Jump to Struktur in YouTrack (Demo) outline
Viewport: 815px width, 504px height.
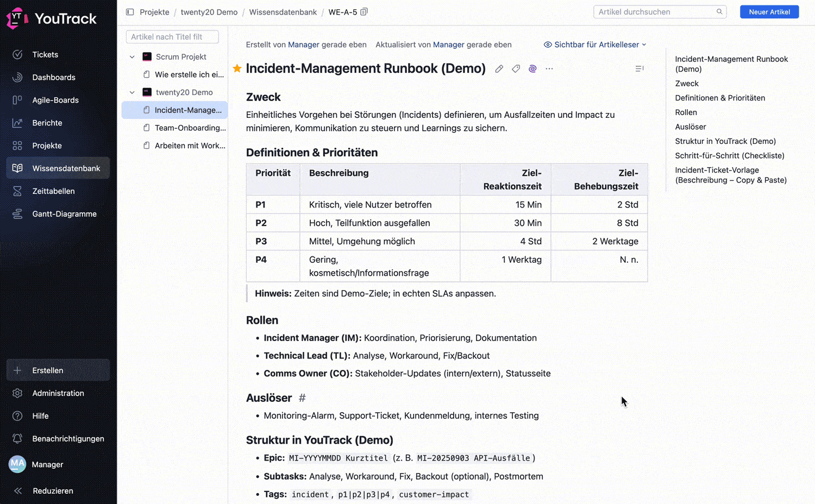(x=725, y=141)
